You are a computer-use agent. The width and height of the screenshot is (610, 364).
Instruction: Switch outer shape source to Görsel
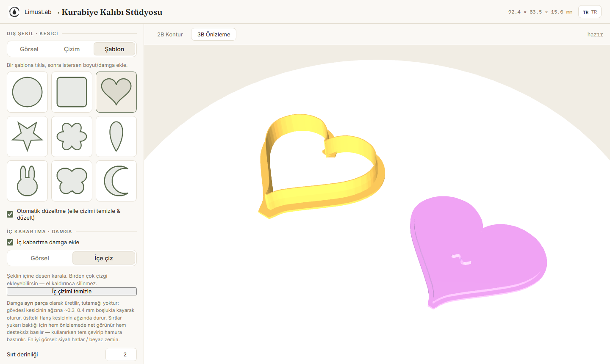coord(29,49)
